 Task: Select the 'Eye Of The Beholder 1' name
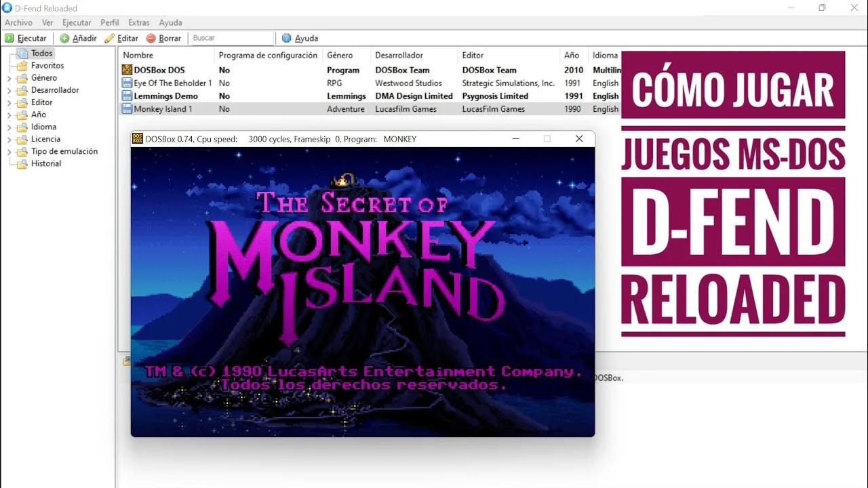pyautogui.click(x=173, y=83)
